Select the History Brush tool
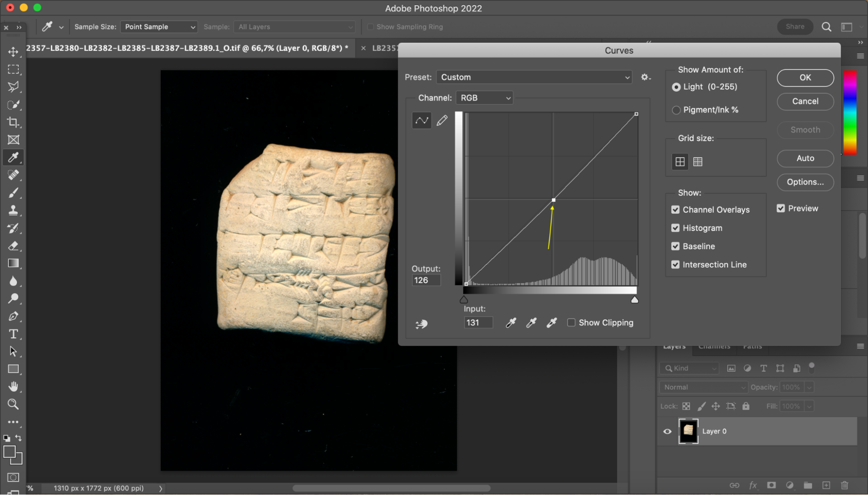This screenshot has width=868, height=495. pos(13,228)
